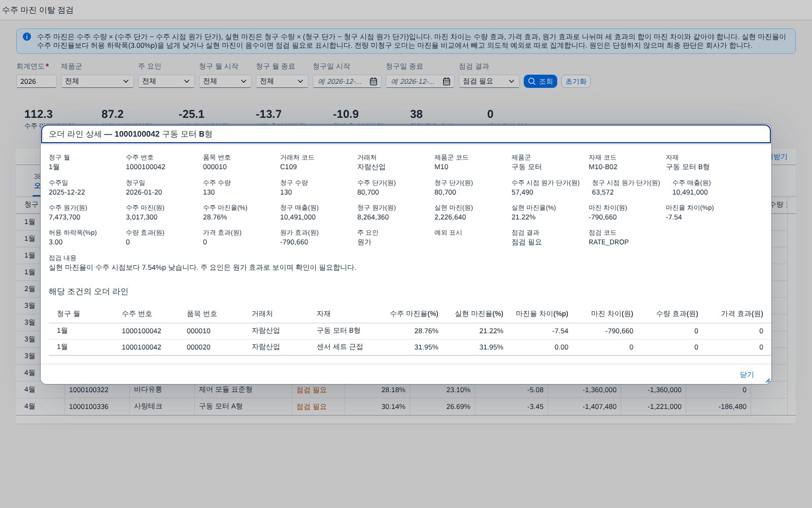
Task: Click the resize handle of the dialog
Action: pyautogui.click(x=767, y=380)
